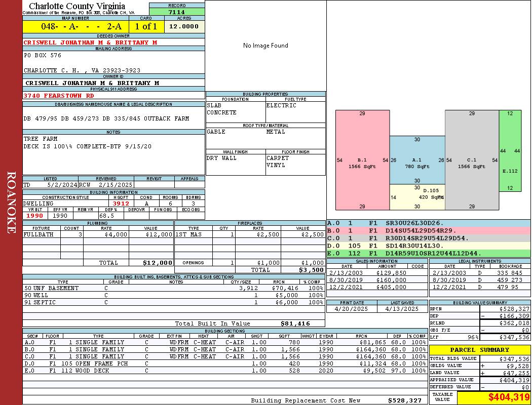
Task: Click FULLBATH fixture row
Action: [x=98, y=234]
